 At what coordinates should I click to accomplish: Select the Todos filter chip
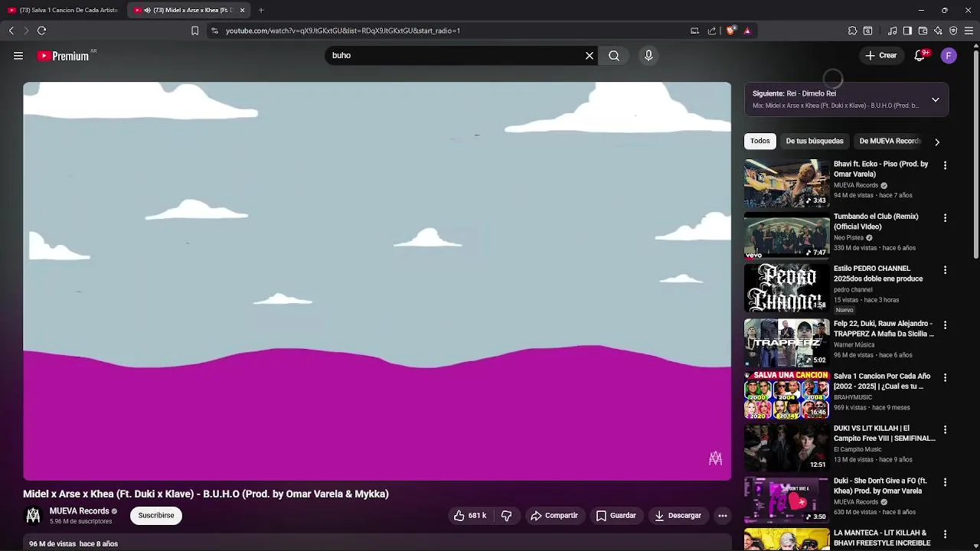[760, 141]
